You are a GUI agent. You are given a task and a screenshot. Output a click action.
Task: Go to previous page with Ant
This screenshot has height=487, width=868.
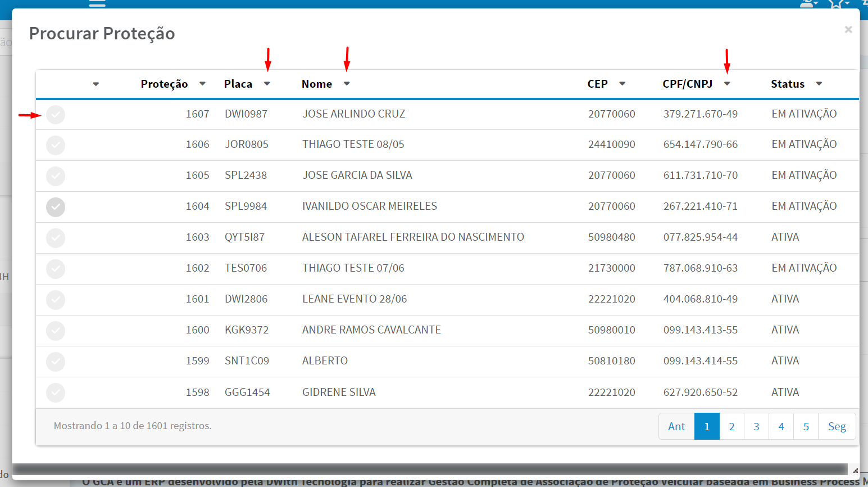[676, 426]
